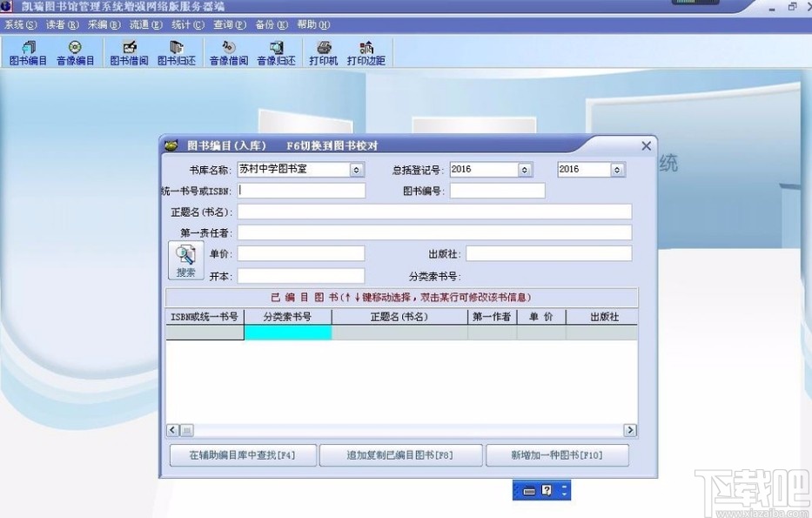Open the second 2016 registration dropdown
This screenshot has height=518, width=812.
click(x=615, y=170)
